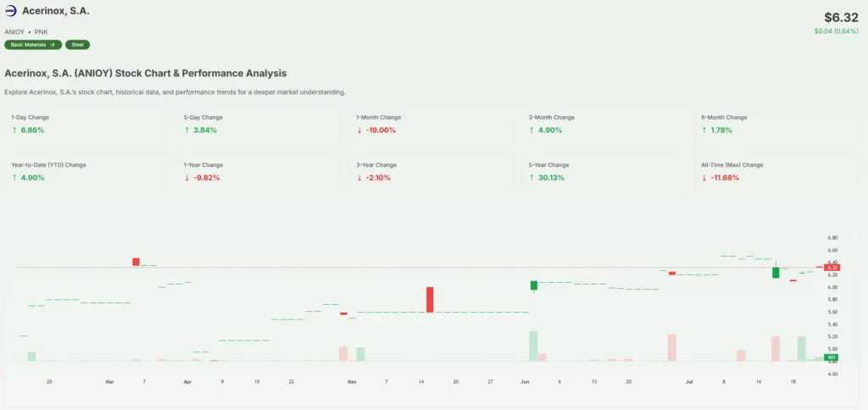
Task: Click the 1-Year Change down arrow icon
Action: (186, 178)
